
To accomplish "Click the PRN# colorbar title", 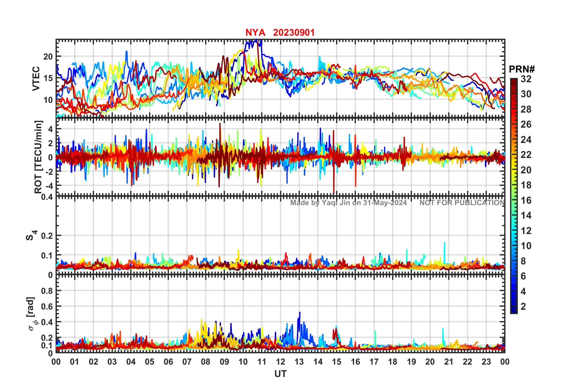I will coord(522,69).
